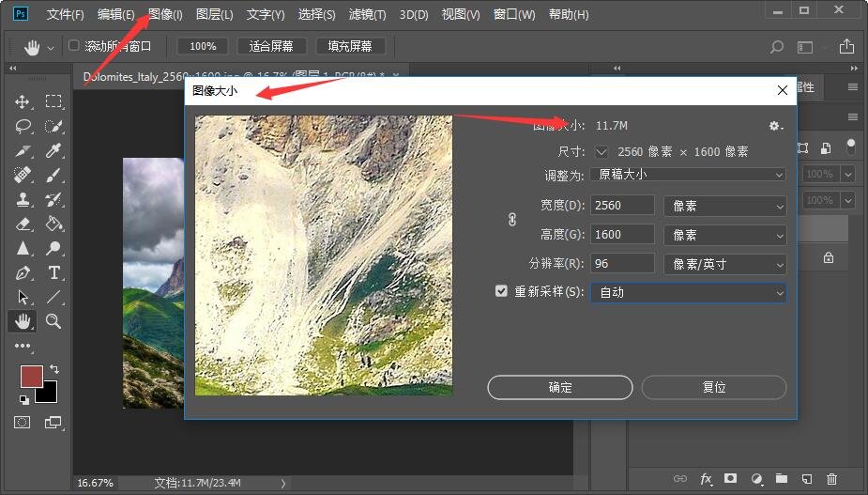
Task: Uncheck the resample (重新采样) checkbox
Action: click(x=501, y=291)
